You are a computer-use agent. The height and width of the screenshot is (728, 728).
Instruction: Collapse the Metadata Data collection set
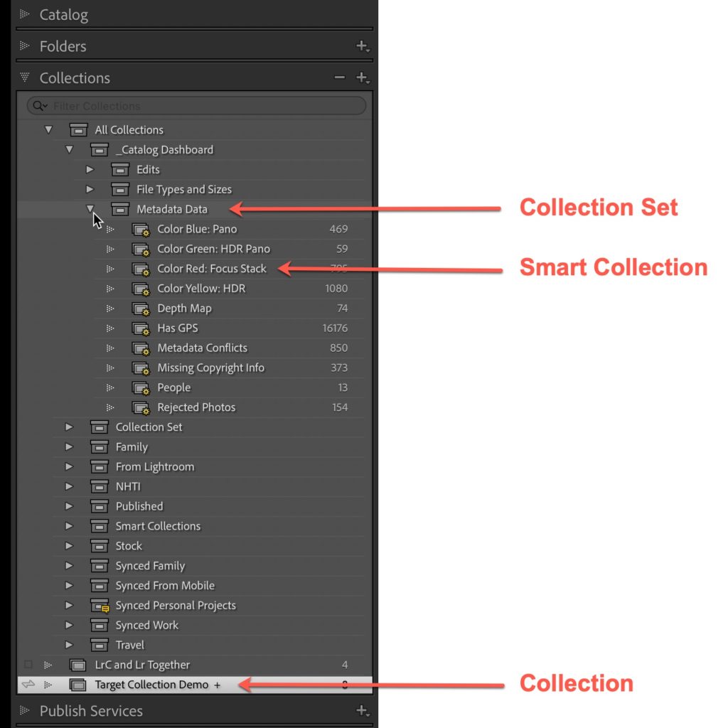click(90, 209)
